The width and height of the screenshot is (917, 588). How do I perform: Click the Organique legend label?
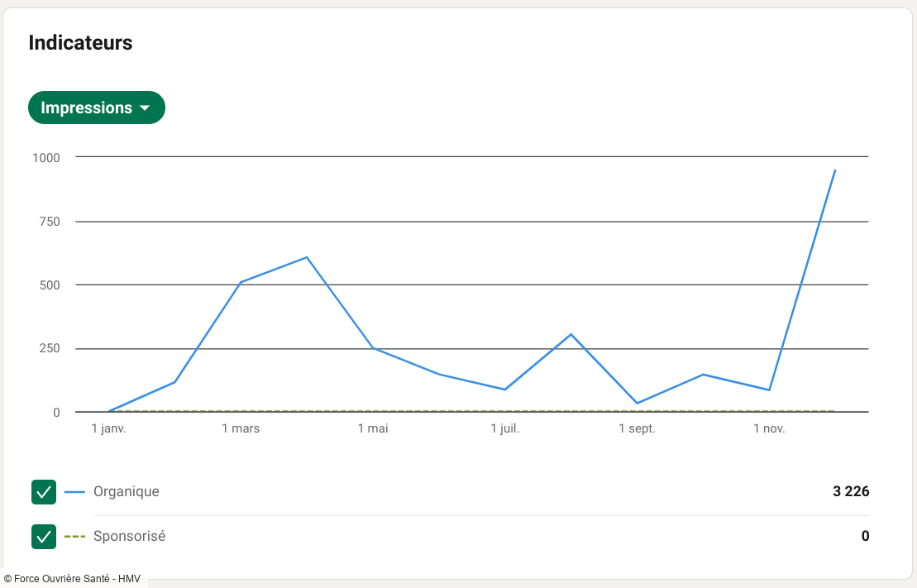tap(127, 491)
